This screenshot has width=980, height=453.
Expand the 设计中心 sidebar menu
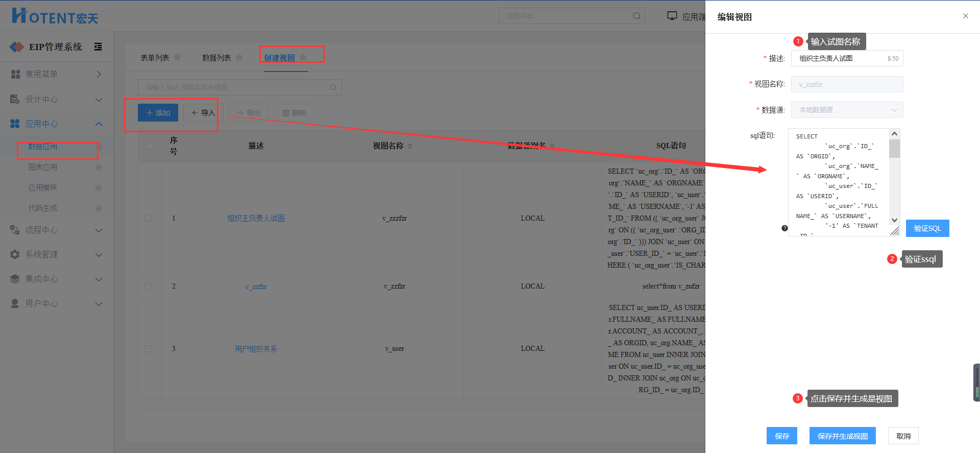[x=56, y=99]
